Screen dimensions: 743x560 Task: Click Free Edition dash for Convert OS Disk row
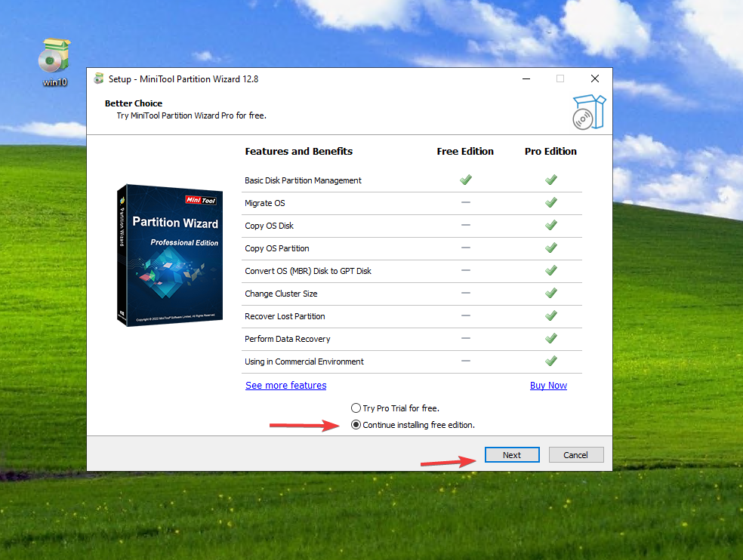pyautogui.click(x=466, y=270)
